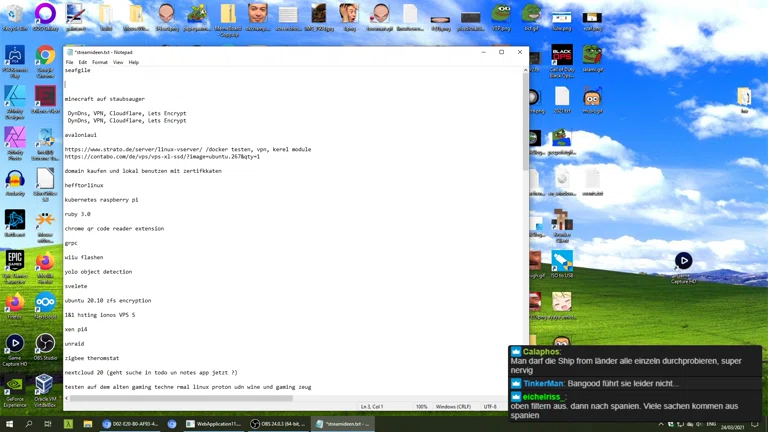Open Notepad's File menu

click(x=70, y=62)
